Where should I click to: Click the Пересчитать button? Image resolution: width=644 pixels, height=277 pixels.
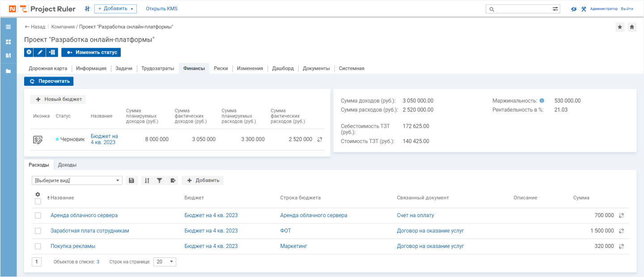pos(49,81)
